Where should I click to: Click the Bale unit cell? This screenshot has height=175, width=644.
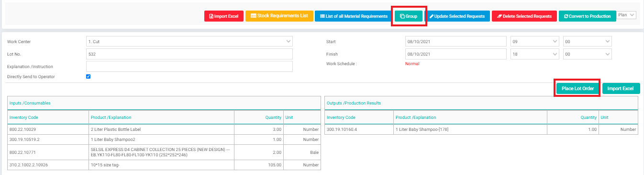pyautogui.click(x=302, y=152)
